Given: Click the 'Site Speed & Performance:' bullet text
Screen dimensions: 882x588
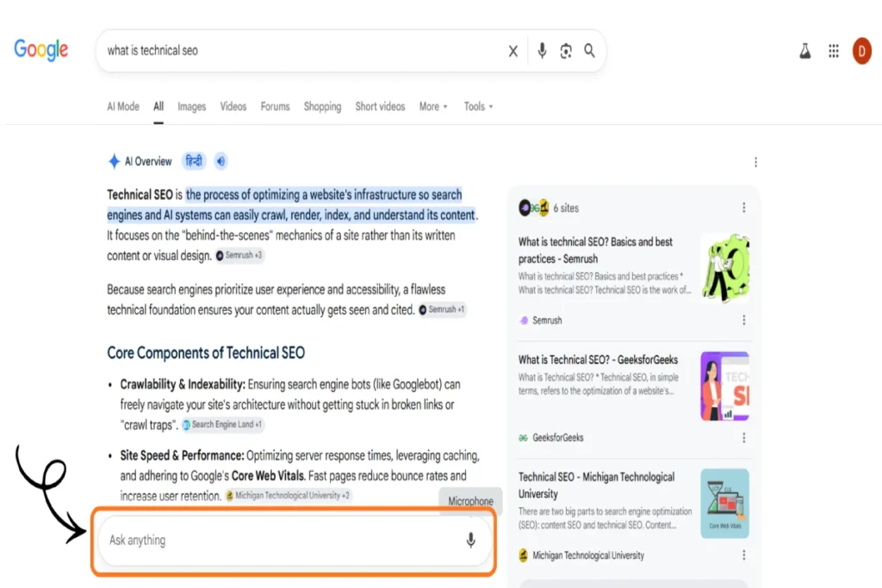Looking at the screenshot, I should coord(182,455).
